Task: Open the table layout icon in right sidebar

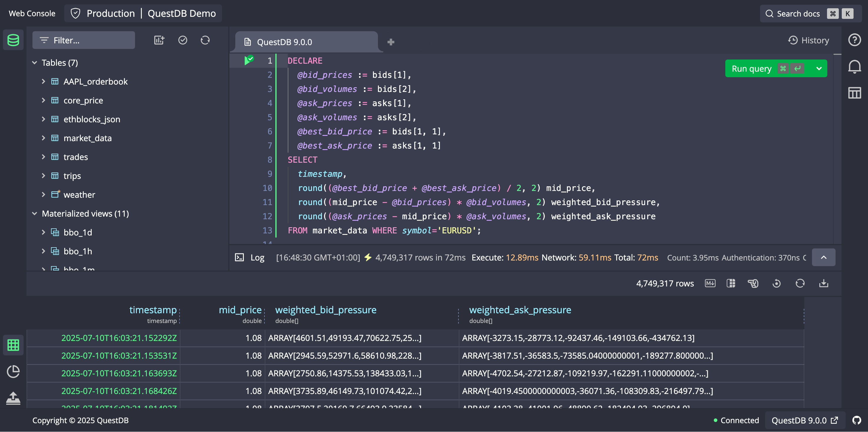Action: point(854,93)
